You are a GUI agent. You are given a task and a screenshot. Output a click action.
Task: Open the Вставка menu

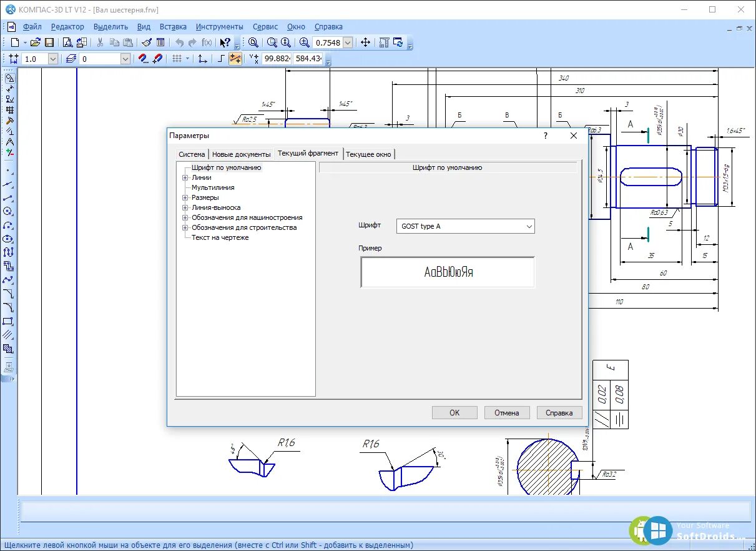[x=173, y=27]
